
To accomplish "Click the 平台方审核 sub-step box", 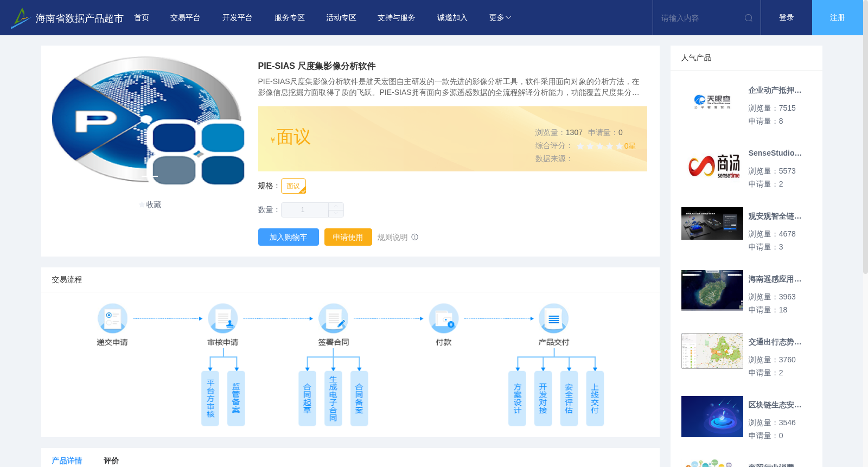I will point(210,398).
